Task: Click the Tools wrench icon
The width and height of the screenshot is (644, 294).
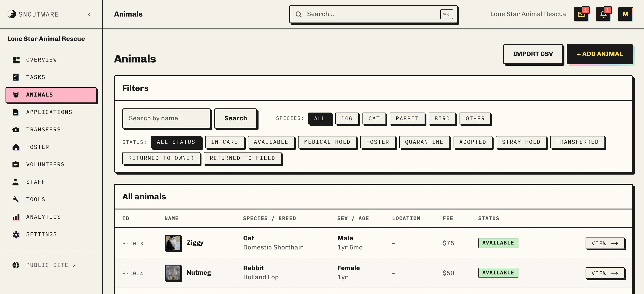Action: (x=15, y=199)
